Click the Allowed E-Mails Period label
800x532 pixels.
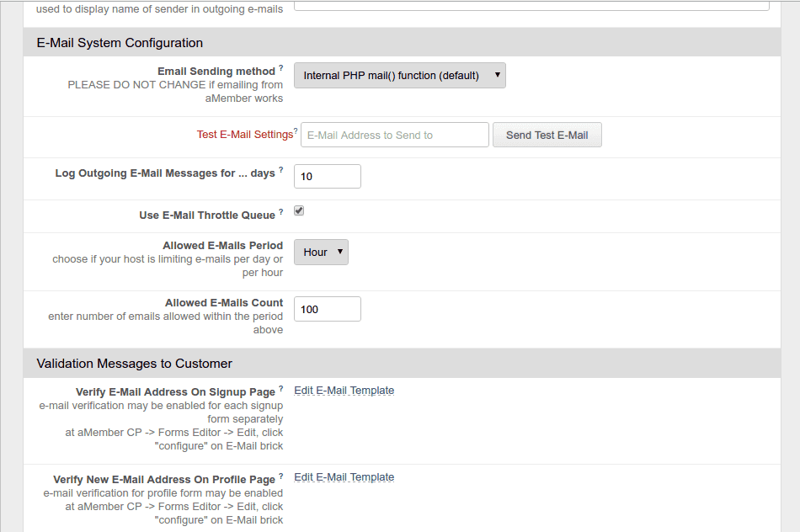coord(222,246)
